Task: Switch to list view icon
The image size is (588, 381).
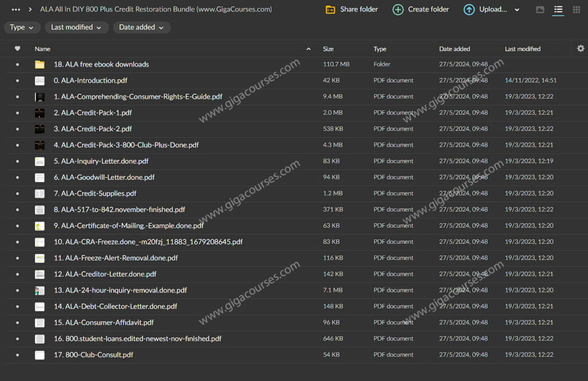Action: click(558, 10)
